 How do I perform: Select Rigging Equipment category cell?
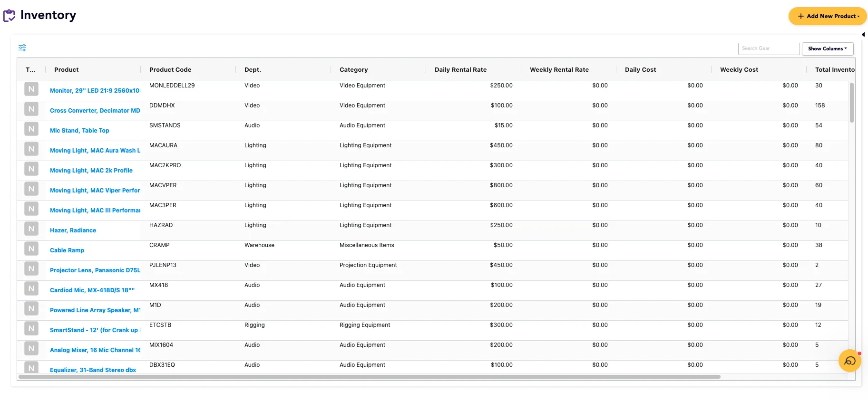coord(365,325)
